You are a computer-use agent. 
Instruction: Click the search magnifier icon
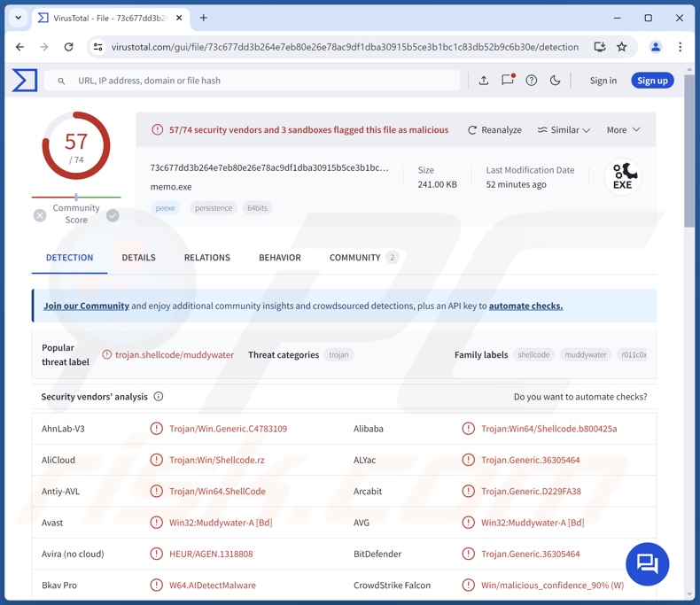tap(61, 81)
